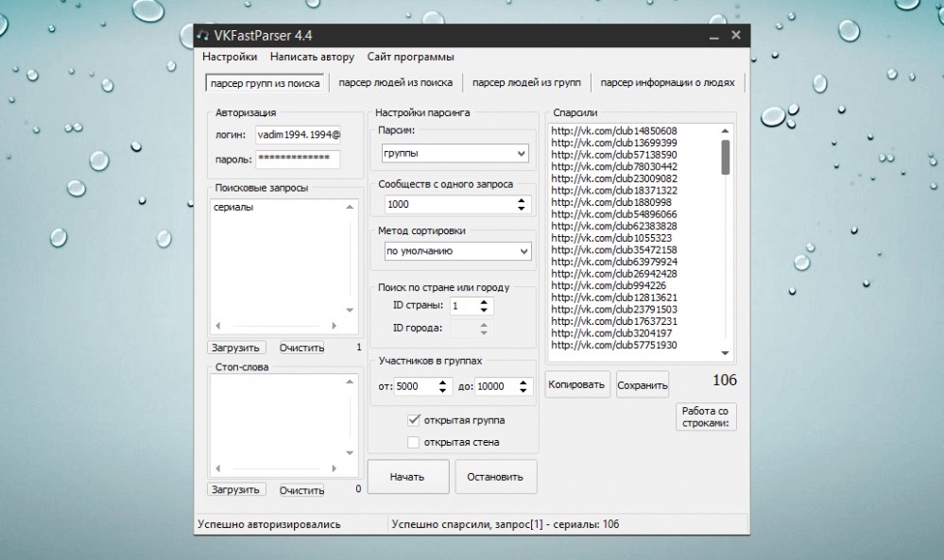The image size is (944, 560).
Task: Increase ID страны value
Action: [x=484, y=302]
